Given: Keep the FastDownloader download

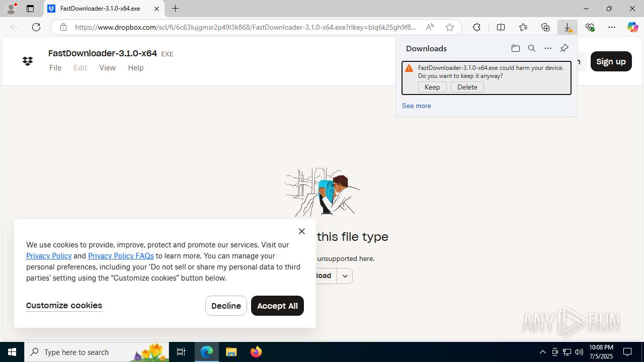Looking at the screenshot, I should point(432,87).
